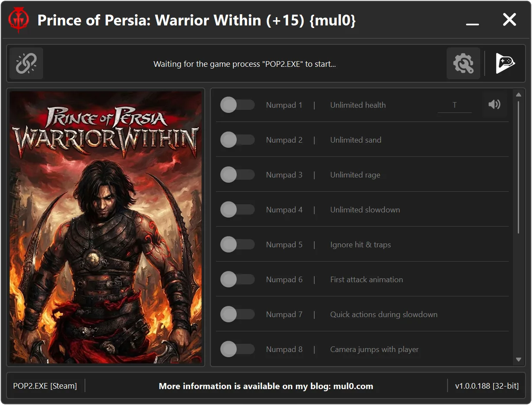Click the Unlimited sand cheat name

(356, 140)
